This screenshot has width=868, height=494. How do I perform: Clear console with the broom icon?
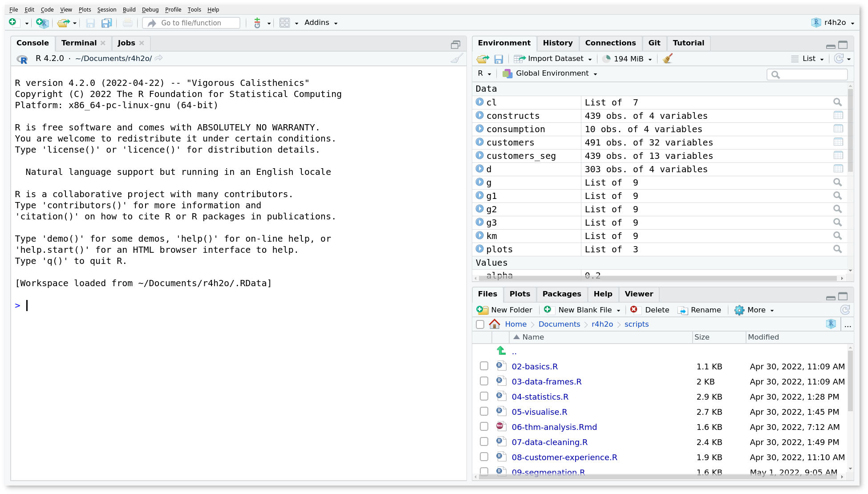(x=457, y=58)
